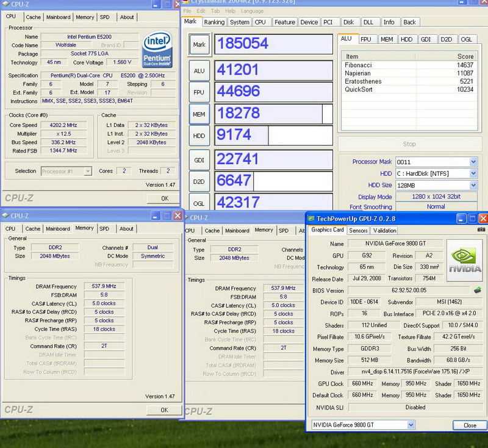Open the Validation tab in GPU-Z
The height and width of the screenshot is (448, 488).
384,230
